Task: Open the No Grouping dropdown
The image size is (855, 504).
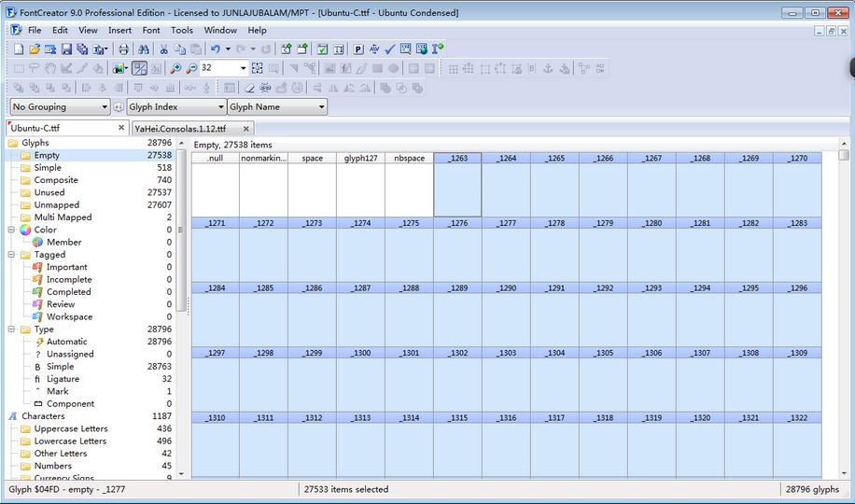Action: 60,107
